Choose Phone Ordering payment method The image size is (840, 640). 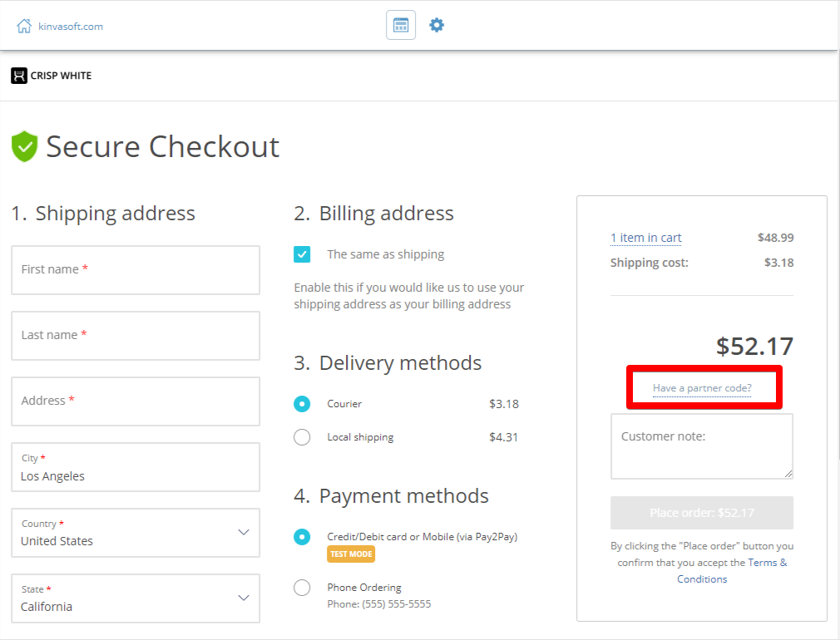(302, 588)
